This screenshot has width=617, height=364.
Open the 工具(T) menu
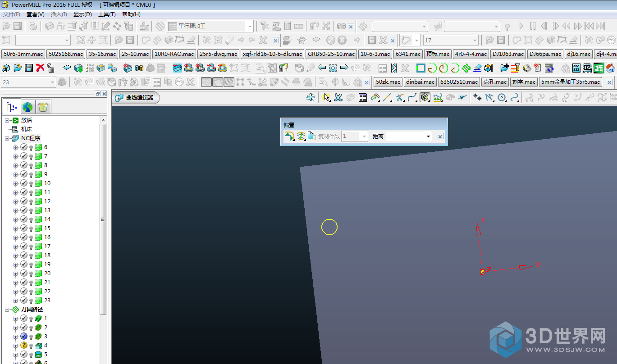107,14
